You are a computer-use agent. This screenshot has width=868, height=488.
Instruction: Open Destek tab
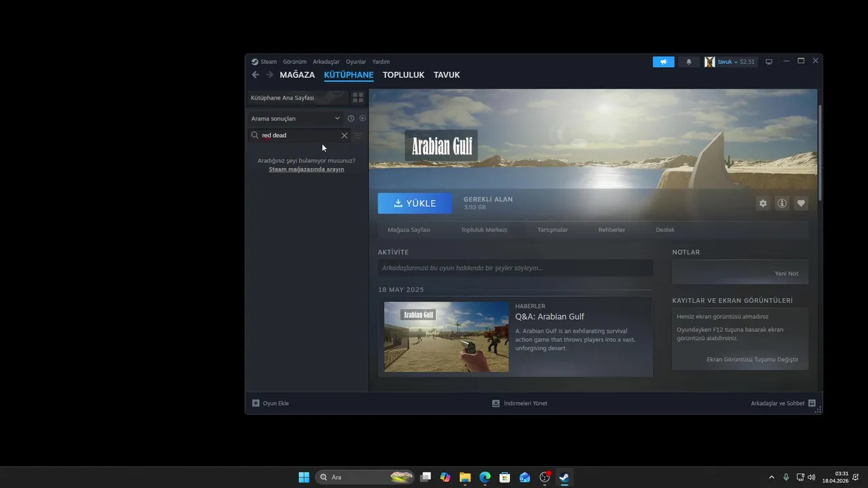coord(665,230)
